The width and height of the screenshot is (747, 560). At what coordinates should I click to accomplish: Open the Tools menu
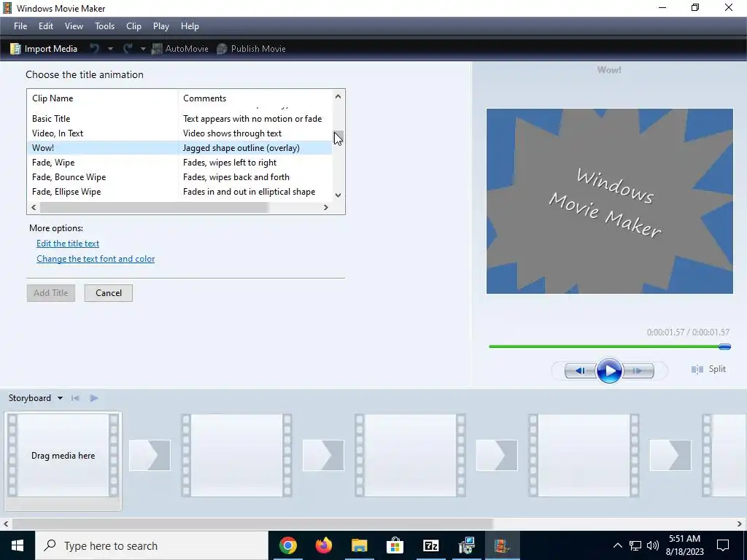pyautogui.click(x=104, y=26)
